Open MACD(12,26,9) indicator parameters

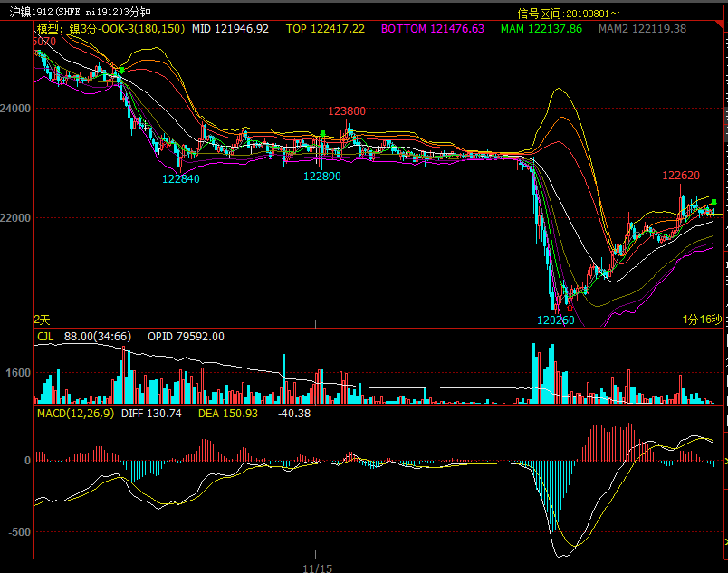point(75,413)
